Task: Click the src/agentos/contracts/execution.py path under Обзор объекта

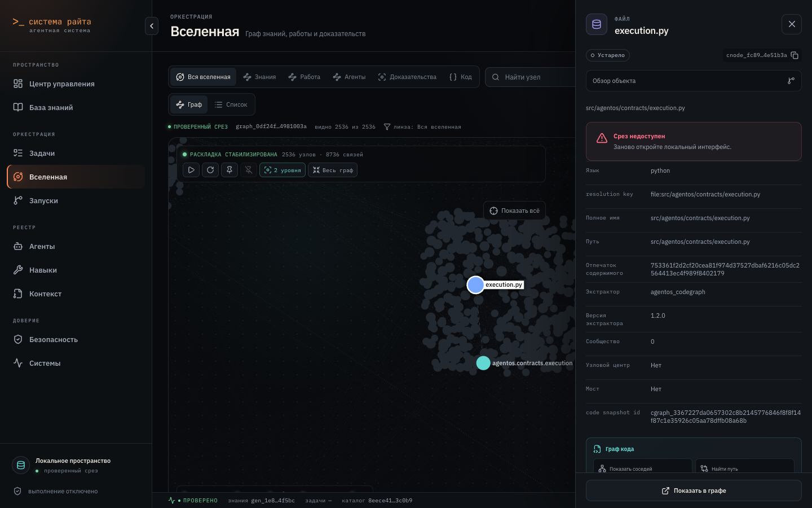Action: (x=636, y=108)
